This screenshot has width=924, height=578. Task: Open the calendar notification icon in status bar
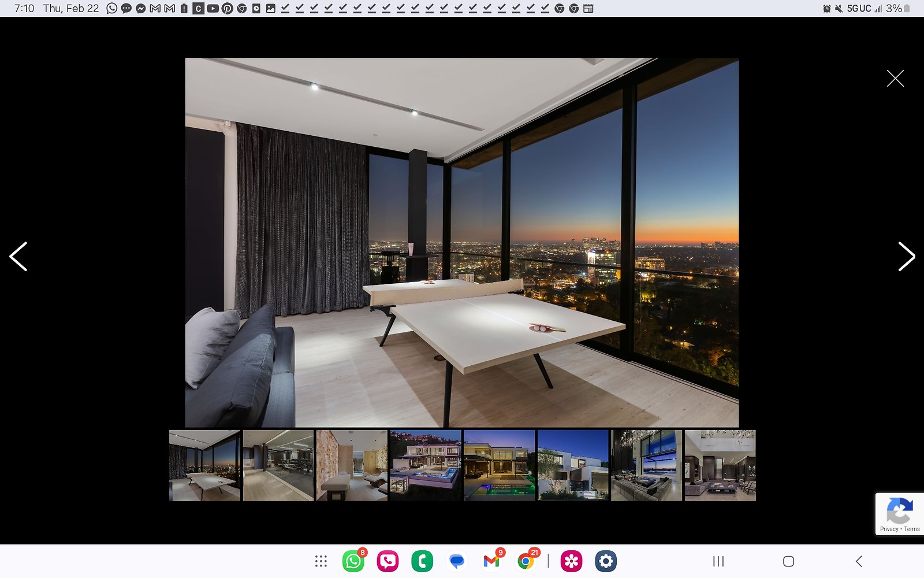[x=588, y=8]
